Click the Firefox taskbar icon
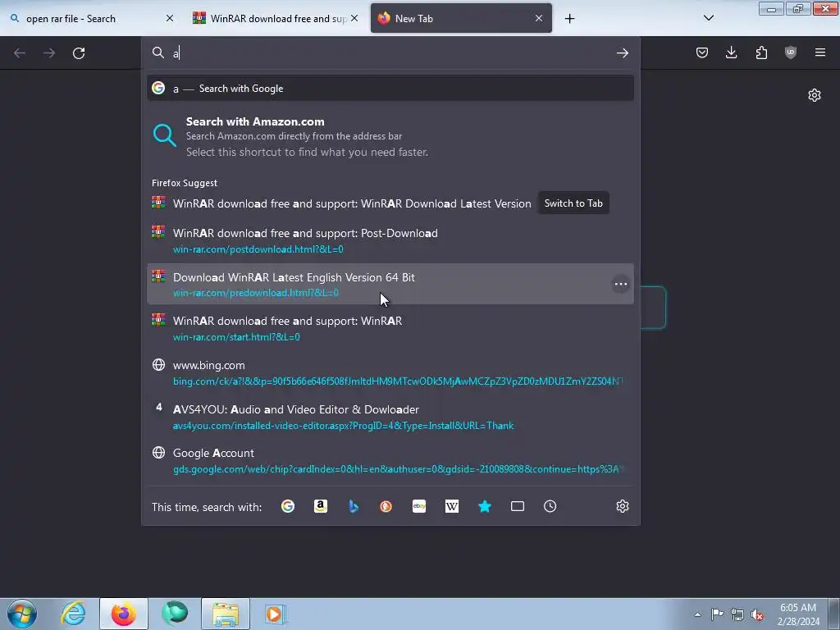 (x=123, y=614)
